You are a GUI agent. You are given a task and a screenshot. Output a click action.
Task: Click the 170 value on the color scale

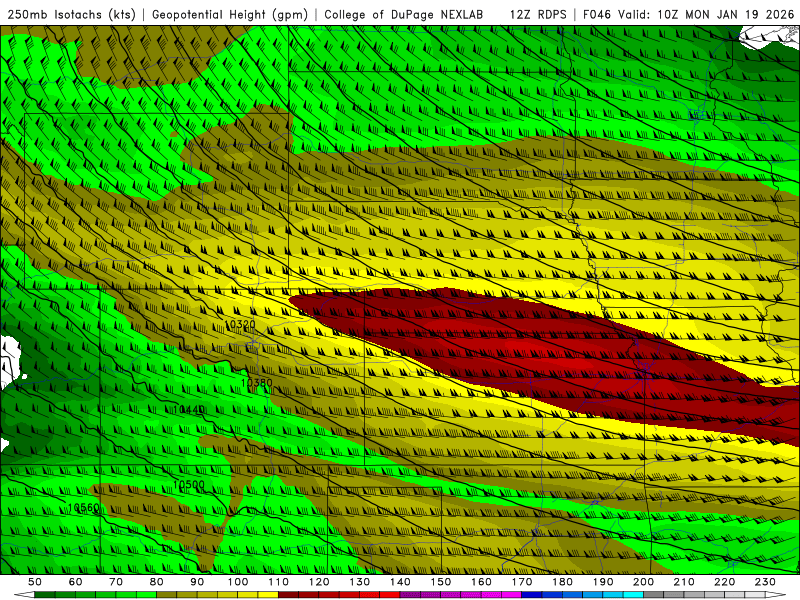[x=522, y=582]
